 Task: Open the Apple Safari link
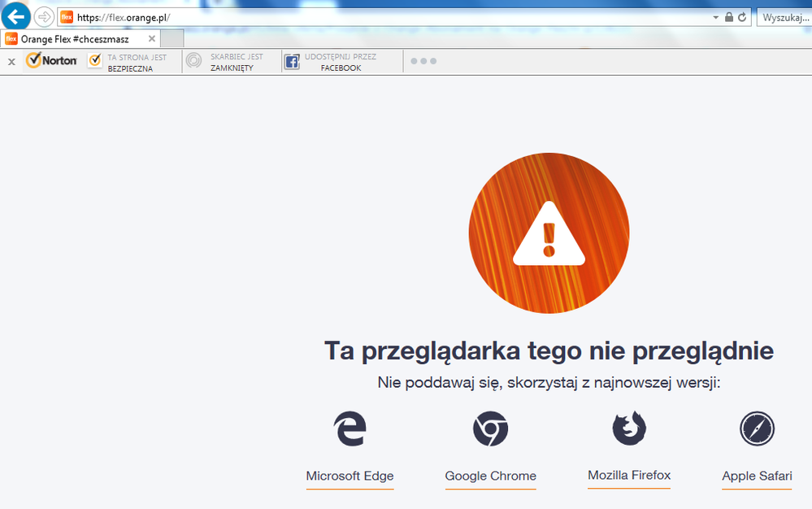tap(757, 476)
